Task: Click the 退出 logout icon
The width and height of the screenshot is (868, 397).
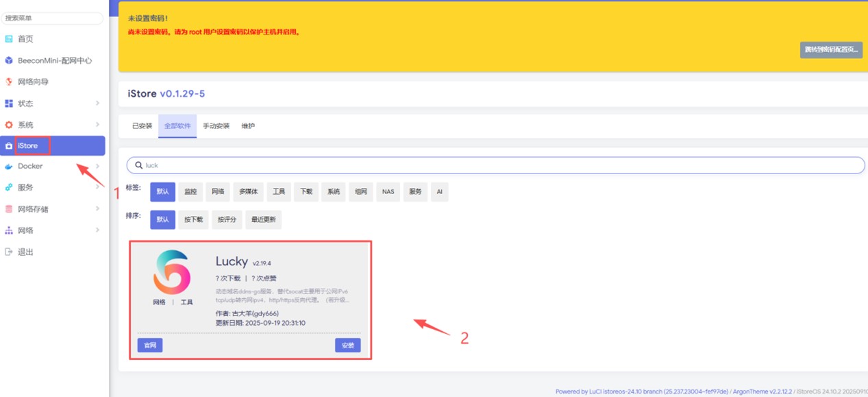Action: (9, 252)
